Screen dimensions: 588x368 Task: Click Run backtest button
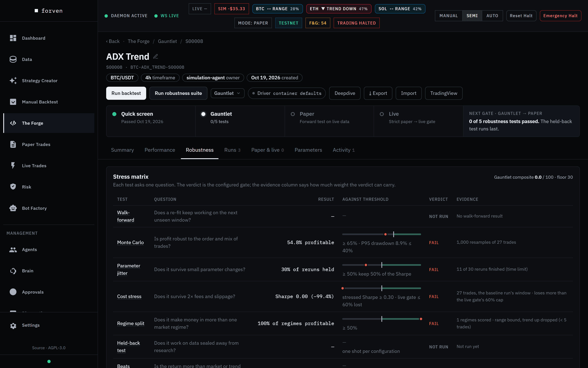[x=126, y=93]
